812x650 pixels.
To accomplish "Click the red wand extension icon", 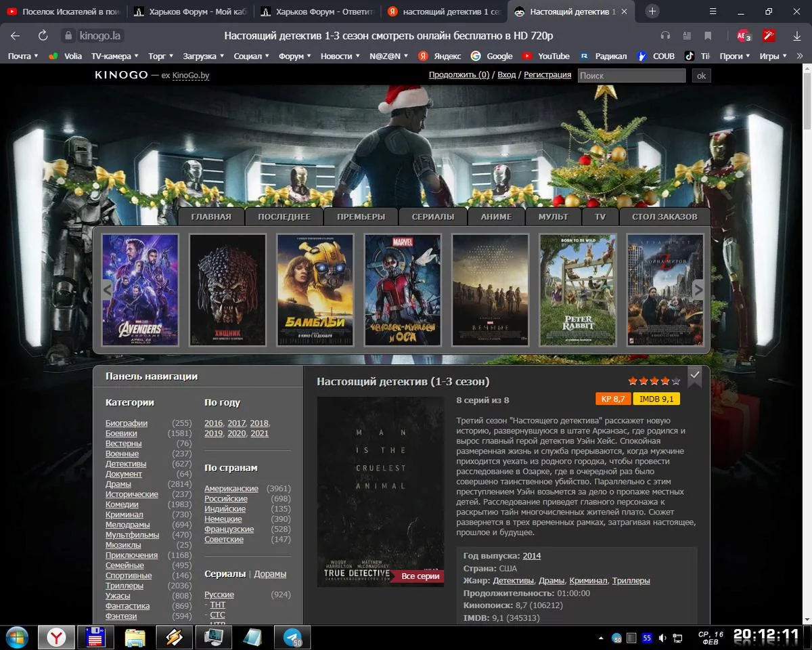I will (769, 36).
